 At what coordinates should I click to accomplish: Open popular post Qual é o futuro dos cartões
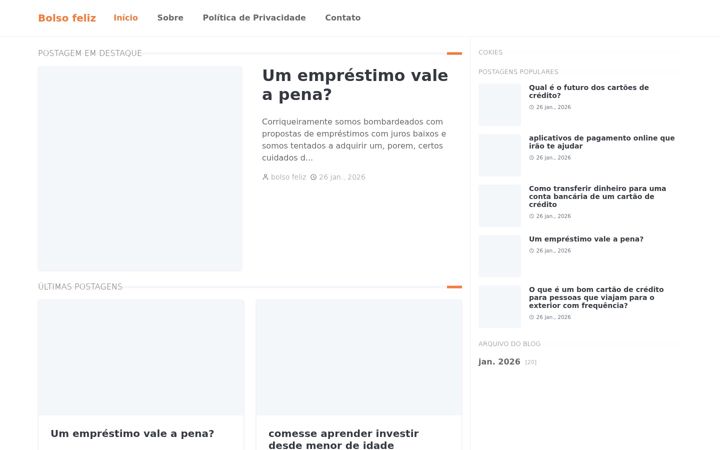pyautogui.click(x=589, y=91)
